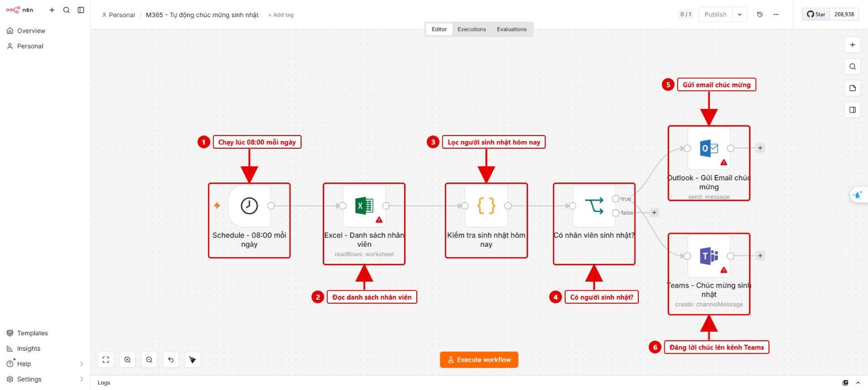Select the Excel node icon

[x=364, y=206]
